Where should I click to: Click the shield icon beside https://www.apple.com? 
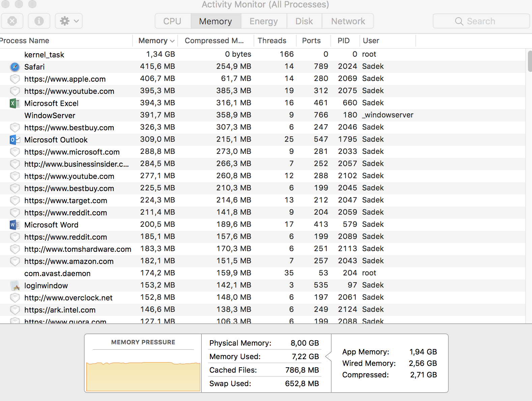[15, 79]
